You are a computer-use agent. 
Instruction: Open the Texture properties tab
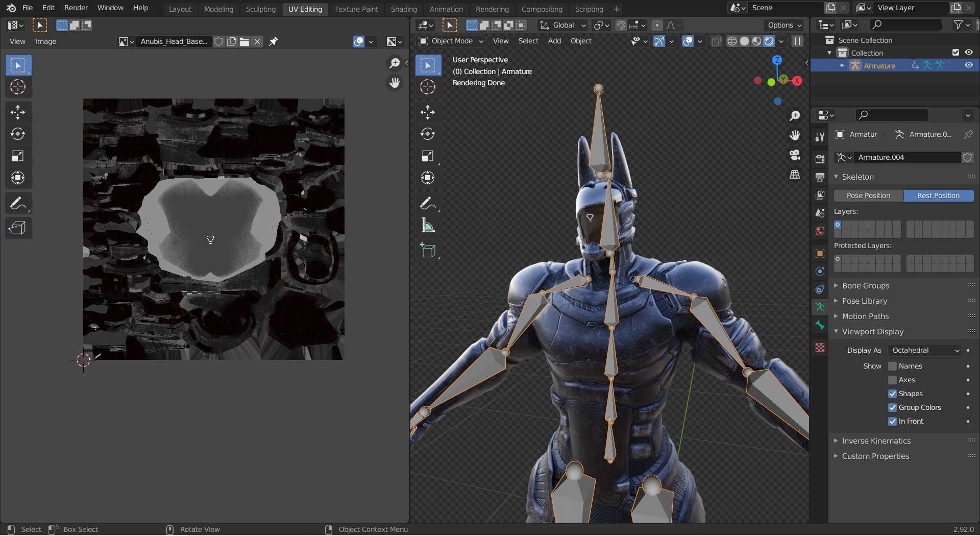[x=820, y=347]
